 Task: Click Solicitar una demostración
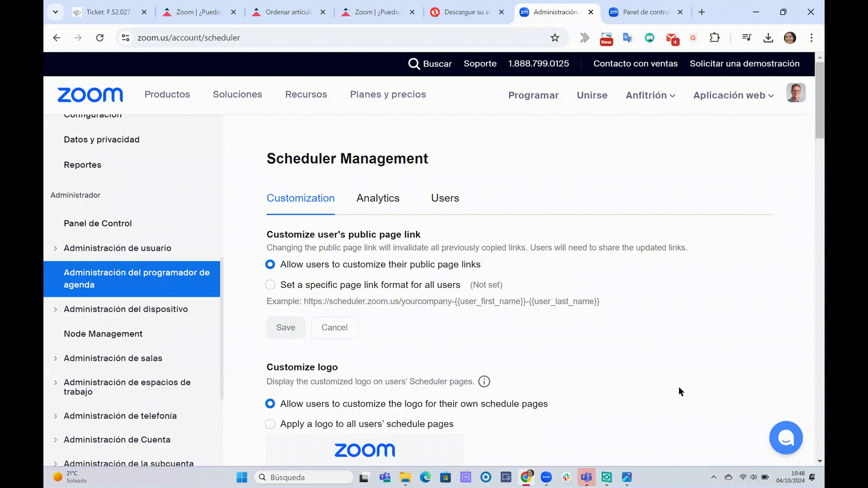tap(745, 64)
